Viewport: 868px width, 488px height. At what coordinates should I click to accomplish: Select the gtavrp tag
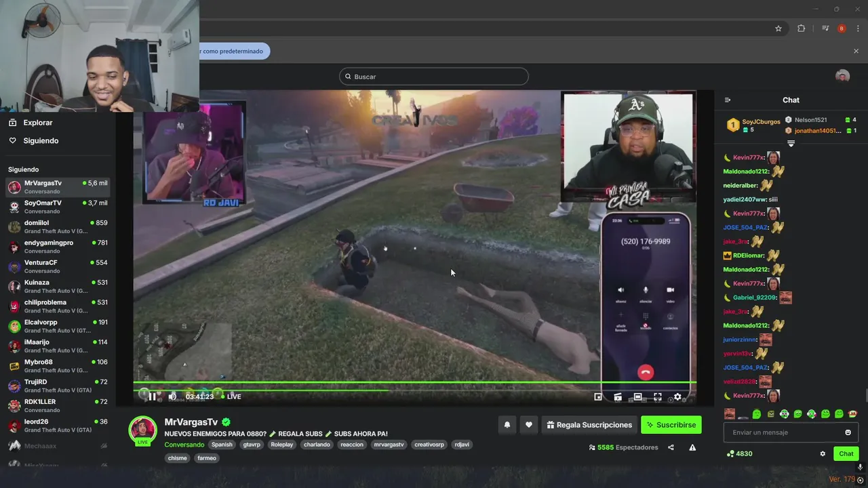click(x=252, y=445)
